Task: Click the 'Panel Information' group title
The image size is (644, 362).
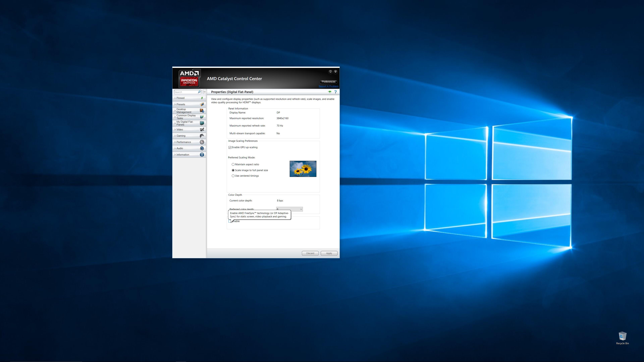Action: pos(238,109)
